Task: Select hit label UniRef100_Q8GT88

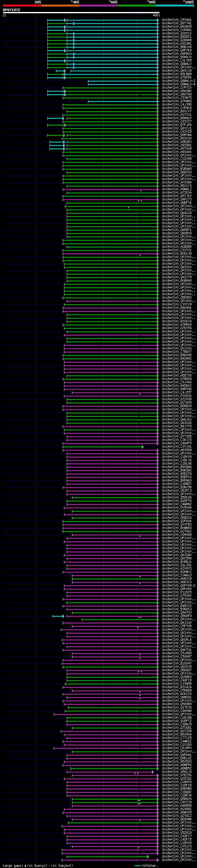Action: point(177,94)
